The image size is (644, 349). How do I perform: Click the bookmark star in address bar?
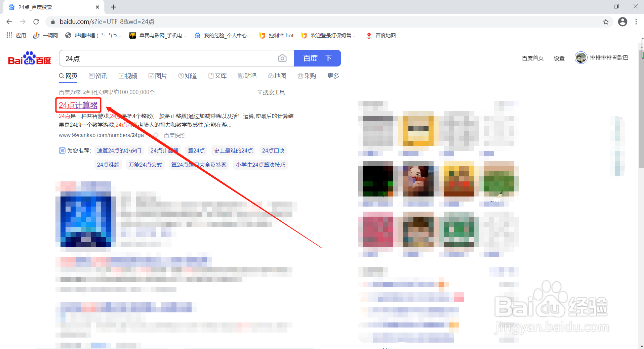click(x=606, y=21)
